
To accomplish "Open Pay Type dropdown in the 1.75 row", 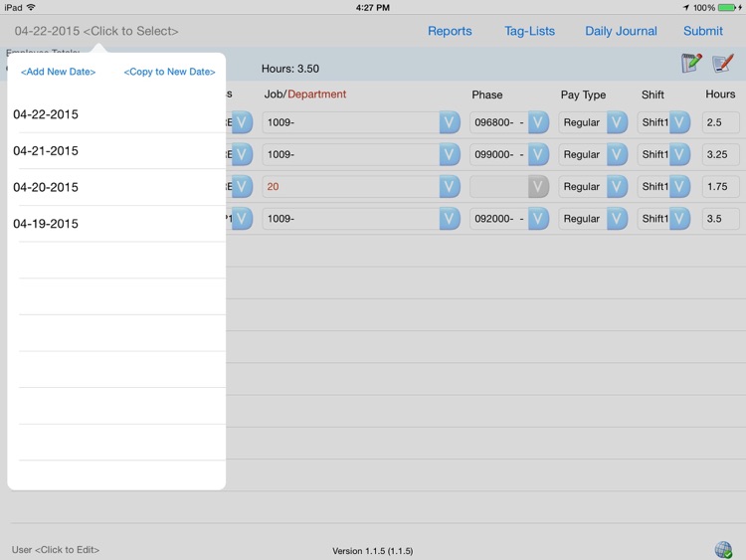I will click(617, 187).
